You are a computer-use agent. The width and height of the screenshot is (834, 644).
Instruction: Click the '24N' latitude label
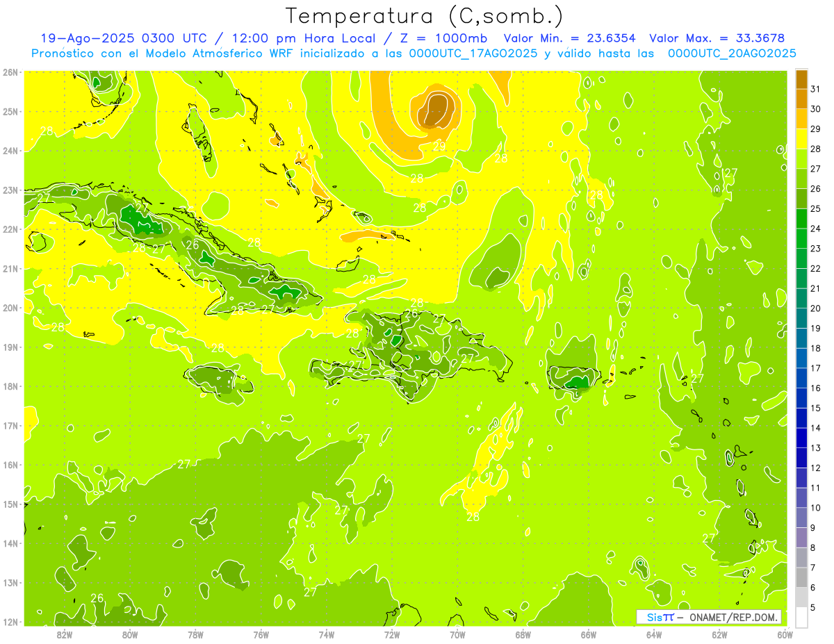pyautogui.click(x=10, y=151)
